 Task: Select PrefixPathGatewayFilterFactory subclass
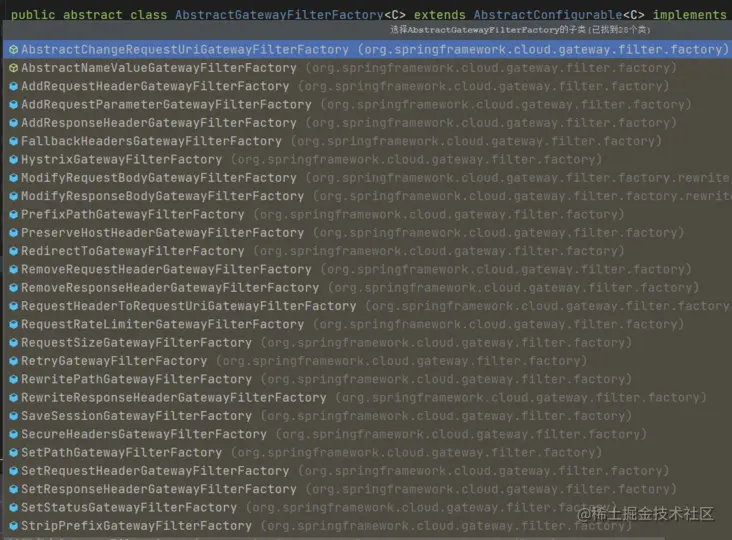tap(367, 214)
